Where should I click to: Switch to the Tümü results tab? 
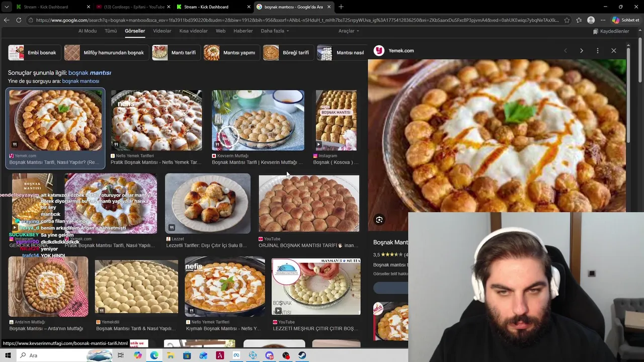point(111,31)
